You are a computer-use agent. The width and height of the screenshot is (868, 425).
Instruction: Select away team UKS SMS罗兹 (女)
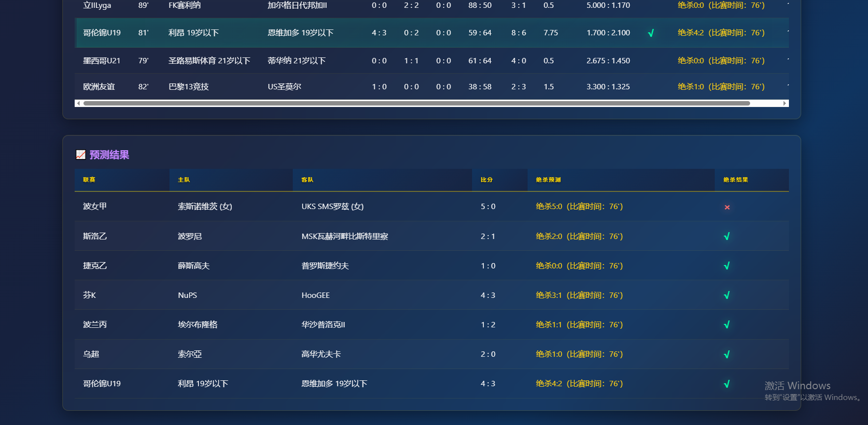point(333,207)
